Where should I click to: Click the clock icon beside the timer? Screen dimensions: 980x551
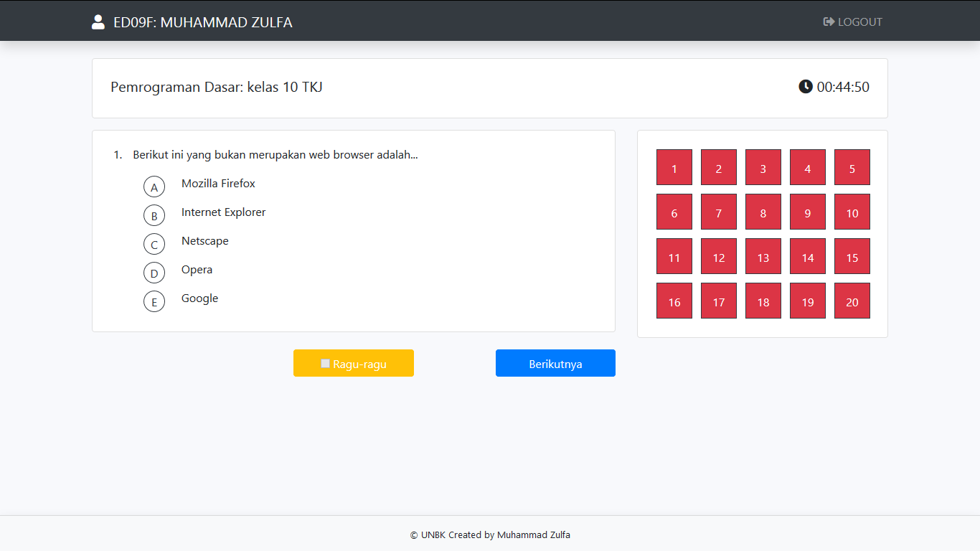click(806, 87)
